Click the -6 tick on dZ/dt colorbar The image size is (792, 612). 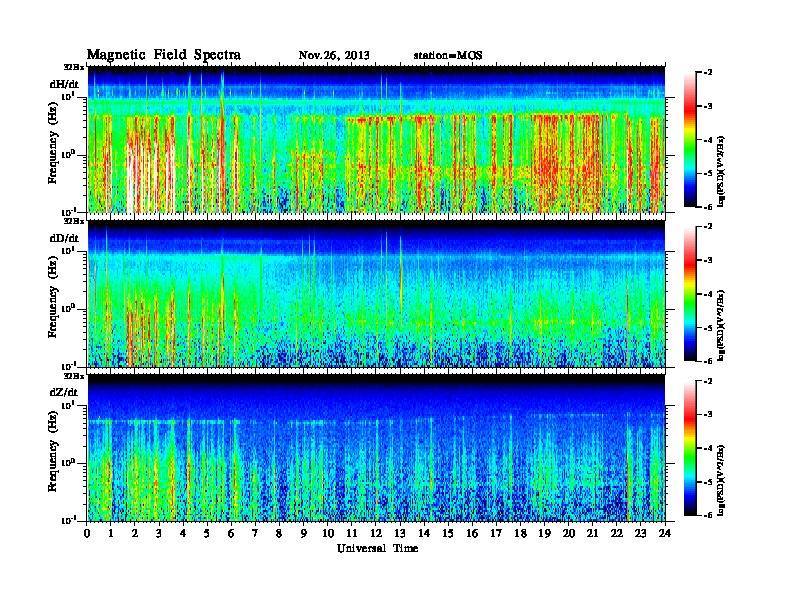pyautogui.click(x=708, y=515)
